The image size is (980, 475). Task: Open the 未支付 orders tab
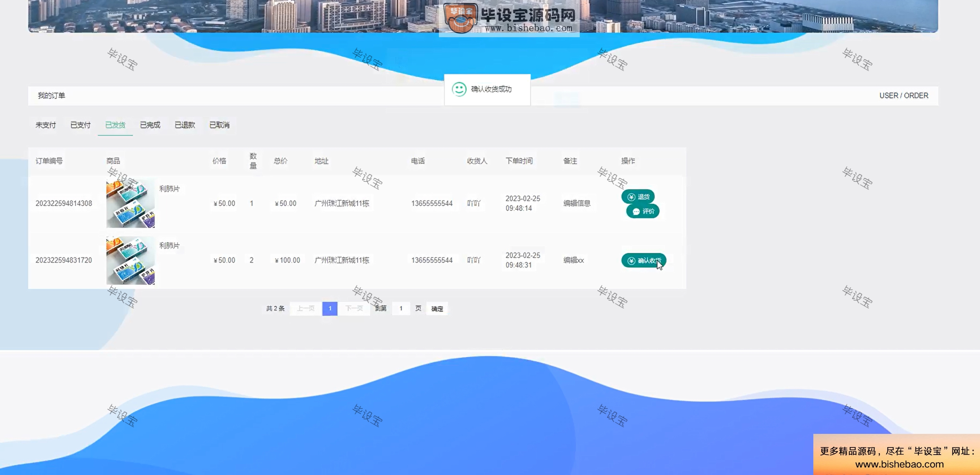pyautogui.click(x=46, y=125)
